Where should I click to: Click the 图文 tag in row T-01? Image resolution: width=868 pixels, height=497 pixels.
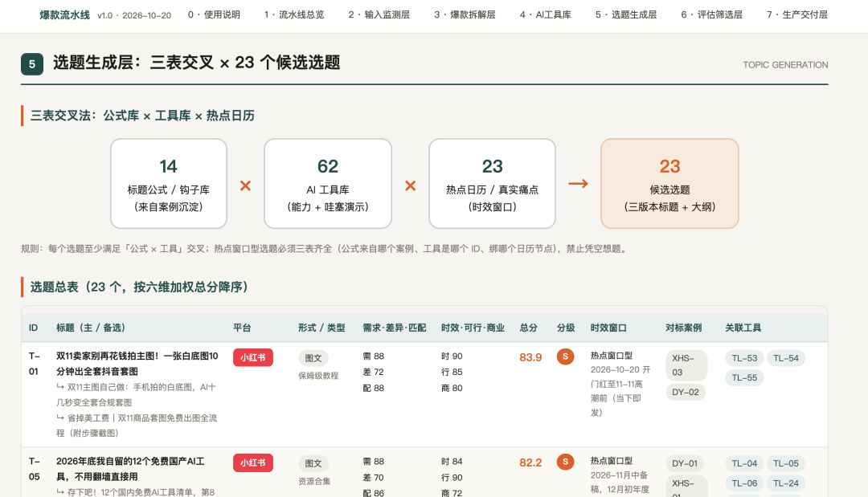coord(313,358)
